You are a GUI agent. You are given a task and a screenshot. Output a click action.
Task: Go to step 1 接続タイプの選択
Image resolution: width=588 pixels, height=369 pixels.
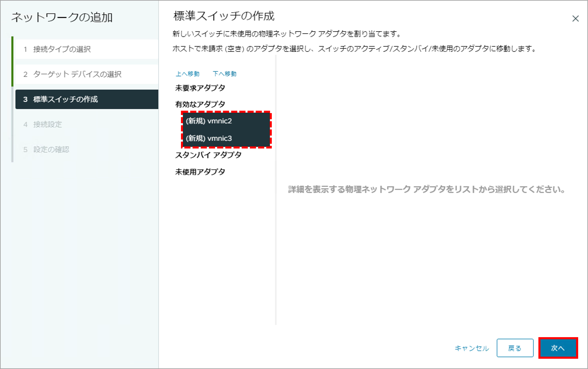coord(62,49)
